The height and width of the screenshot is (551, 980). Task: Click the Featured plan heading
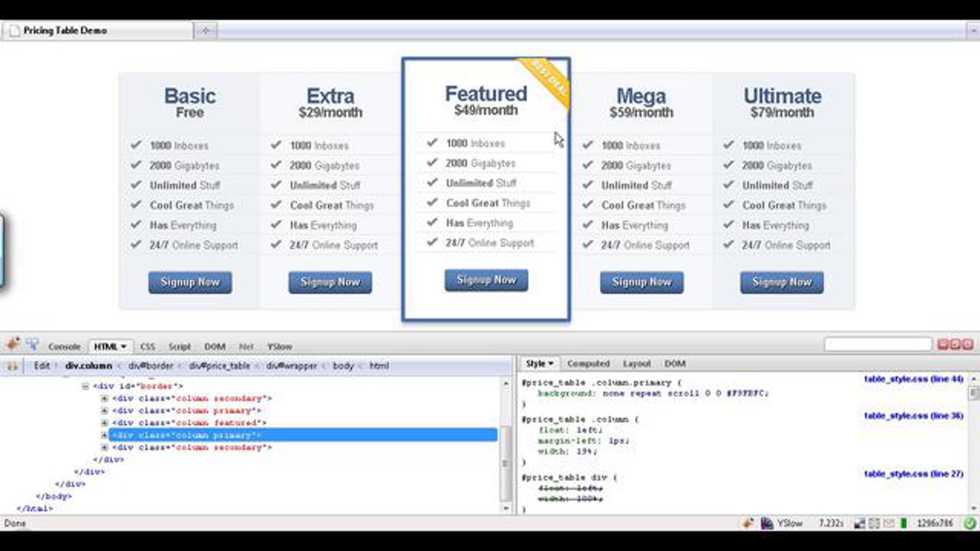486,94
